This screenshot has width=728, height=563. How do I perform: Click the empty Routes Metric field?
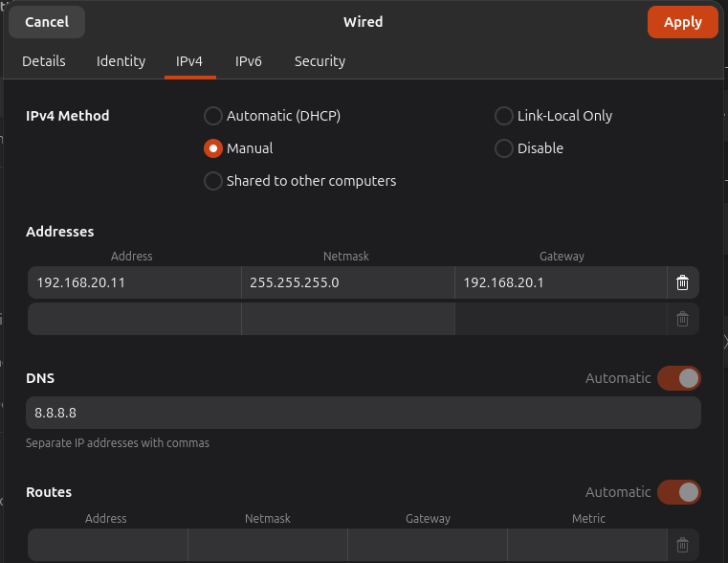click(x=586, y=545)
